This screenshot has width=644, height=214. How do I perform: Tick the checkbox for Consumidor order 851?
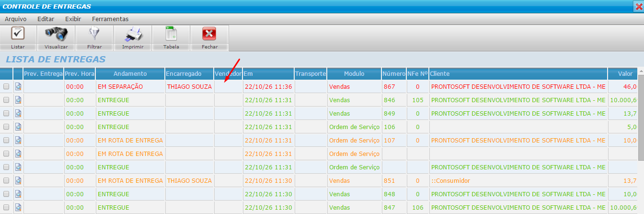pyautogui.click(x=6, y=181)
